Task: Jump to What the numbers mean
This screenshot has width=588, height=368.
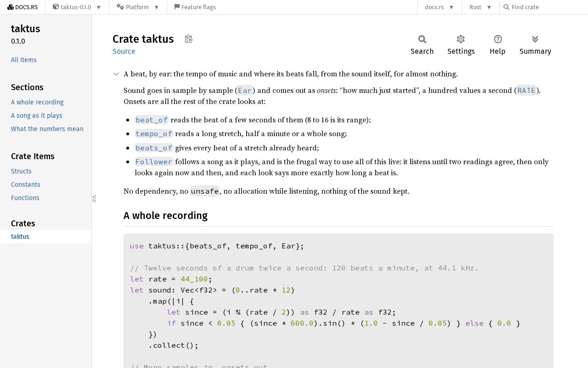Action: point(47,129)
